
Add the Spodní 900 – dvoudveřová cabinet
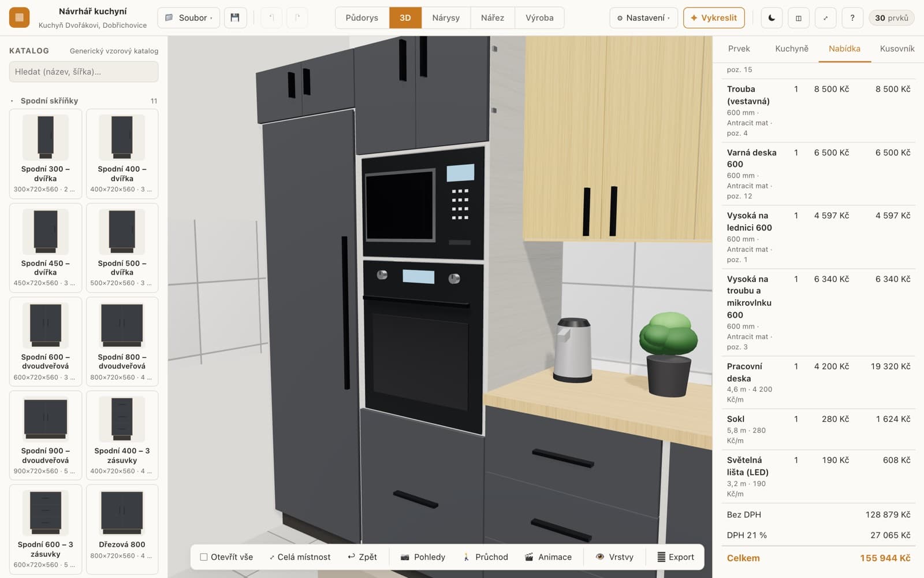point(45,435)
